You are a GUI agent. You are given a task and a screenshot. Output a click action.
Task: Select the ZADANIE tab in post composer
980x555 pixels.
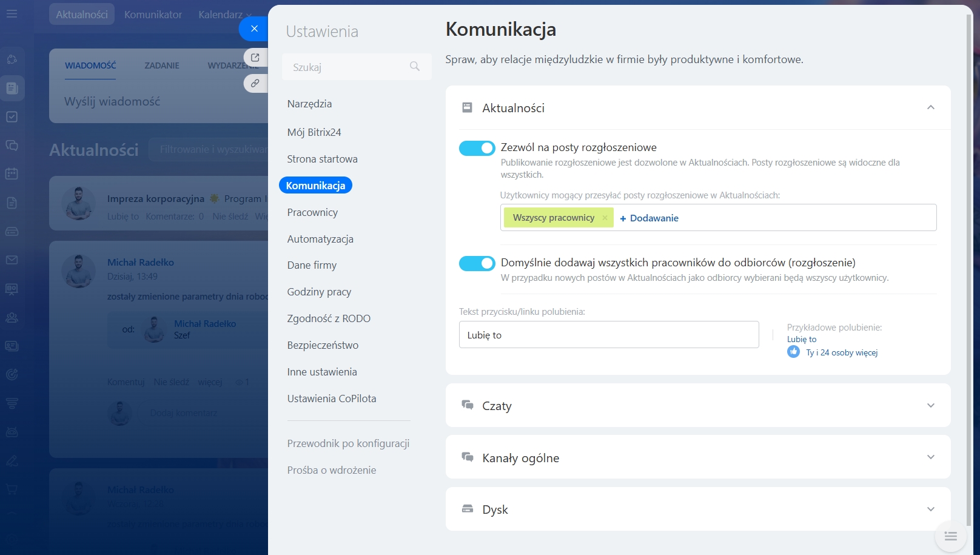pyautogui.click(x=162, y=66)
